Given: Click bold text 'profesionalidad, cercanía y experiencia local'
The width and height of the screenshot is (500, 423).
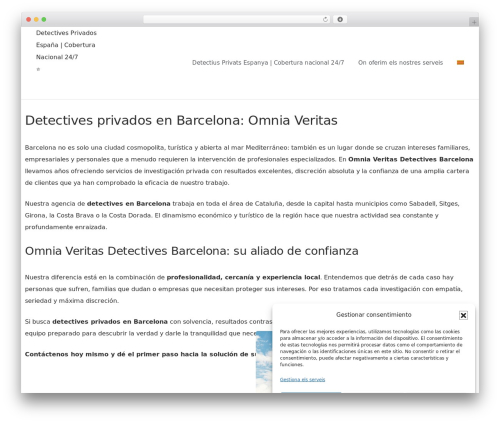Looking at the screenshot, I should [x=243, y=277].
